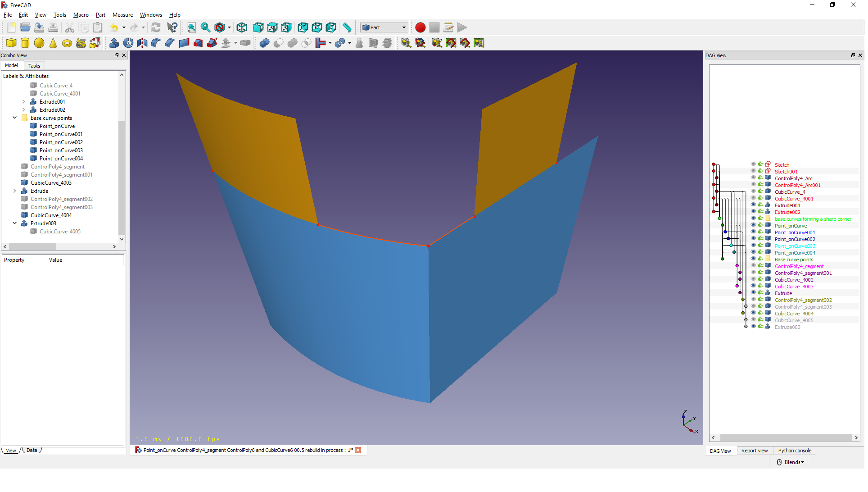This screenshot has width=868, height=492.
Task: Click the Fit all zoom icon
Action: point(191,27)
